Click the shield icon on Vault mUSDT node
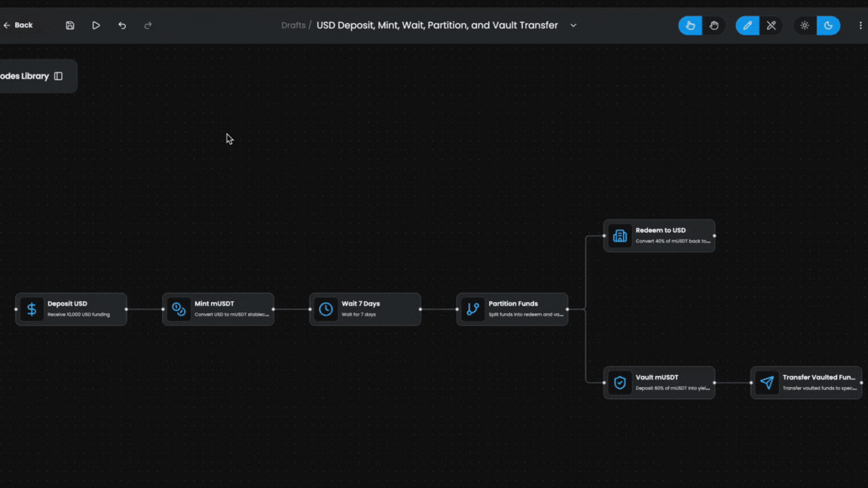 point(619,383)
